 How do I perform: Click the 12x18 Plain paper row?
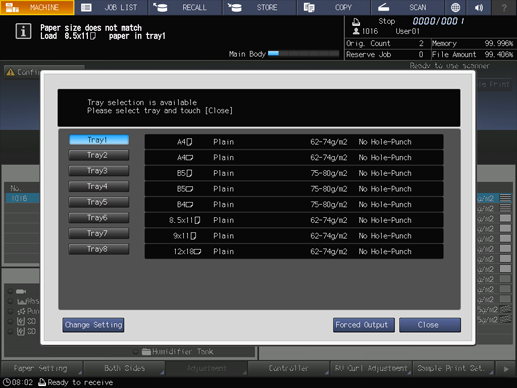[294, 251]
